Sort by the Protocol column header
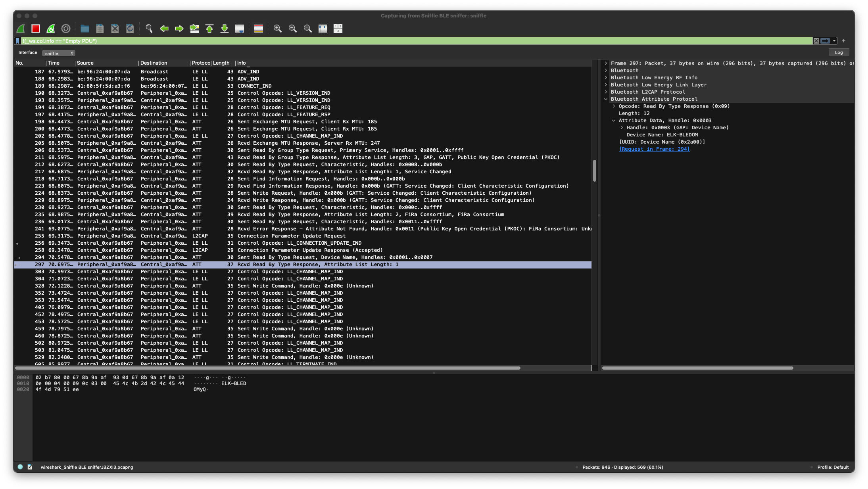This screenshot has width=868, height=489. tap(201, 63)
